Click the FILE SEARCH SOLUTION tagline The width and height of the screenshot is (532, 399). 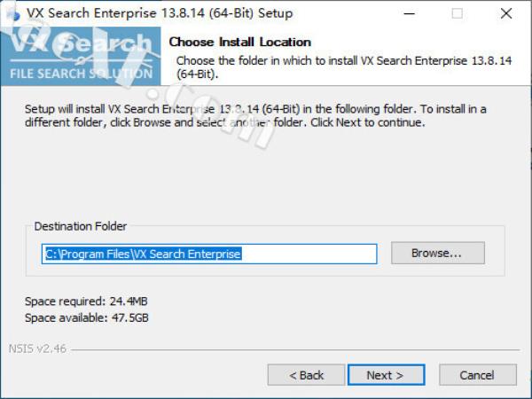tap(81, 74)
